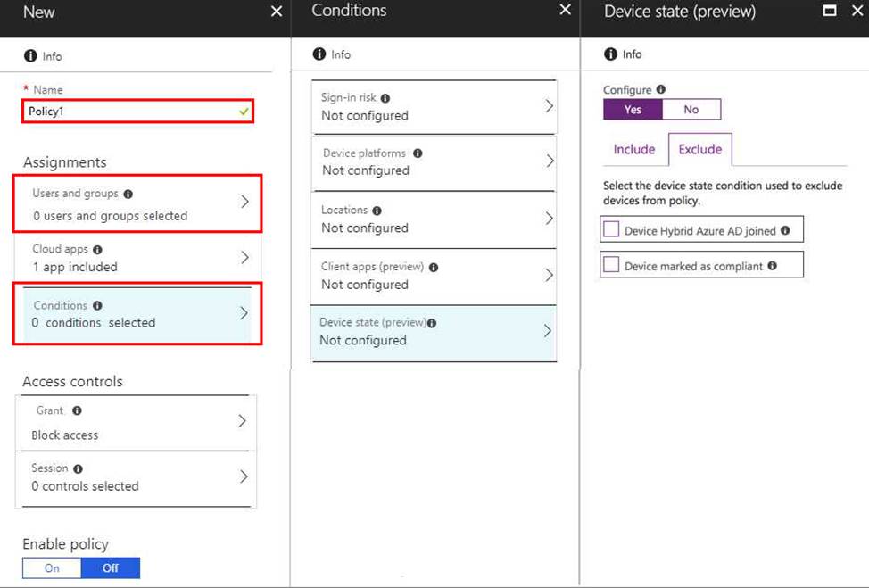Set Configure toggle to No
This screenshot has width=869, height=588.
691,110
